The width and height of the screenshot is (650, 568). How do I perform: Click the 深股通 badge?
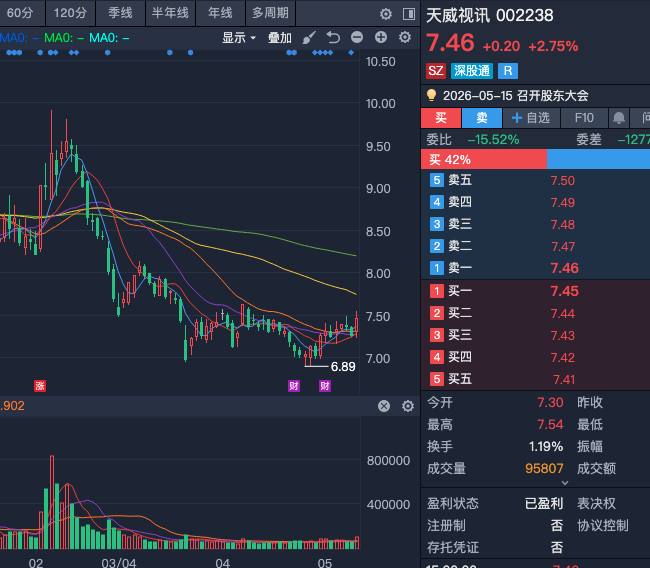472,71
